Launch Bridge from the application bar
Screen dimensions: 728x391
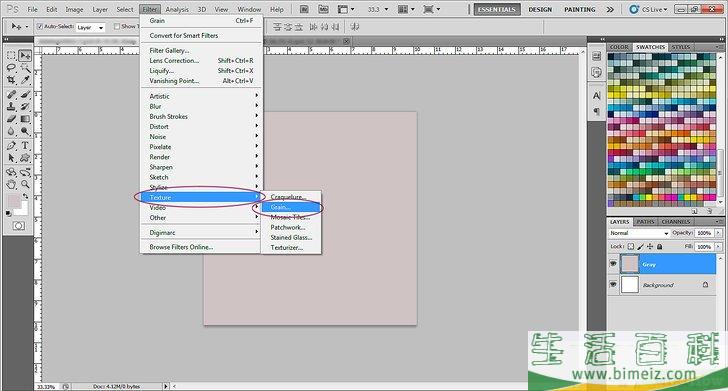click(x=304, y=9)
